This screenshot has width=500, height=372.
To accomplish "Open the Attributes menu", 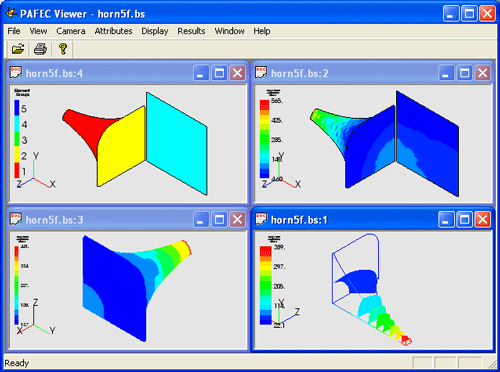I will click(x=113, y=31).
